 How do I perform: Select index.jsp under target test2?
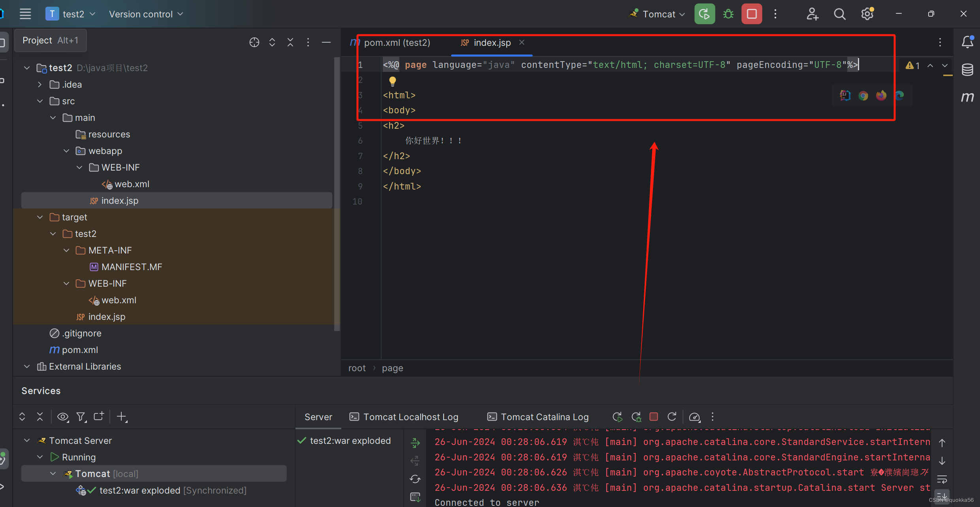pos(101,317)
